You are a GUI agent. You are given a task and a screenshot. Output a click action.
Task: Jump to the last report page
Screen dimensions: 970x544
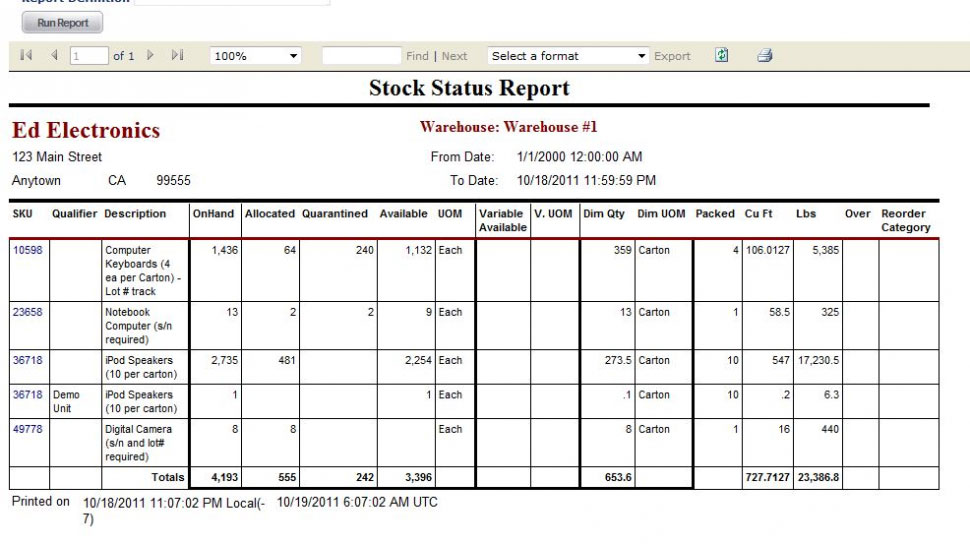pos(177,56)
